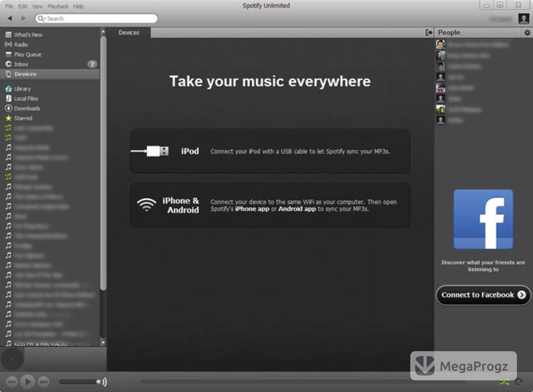The image size is (533, 392).
Task: Click the Local Files icon
Action: click(9, 99)
